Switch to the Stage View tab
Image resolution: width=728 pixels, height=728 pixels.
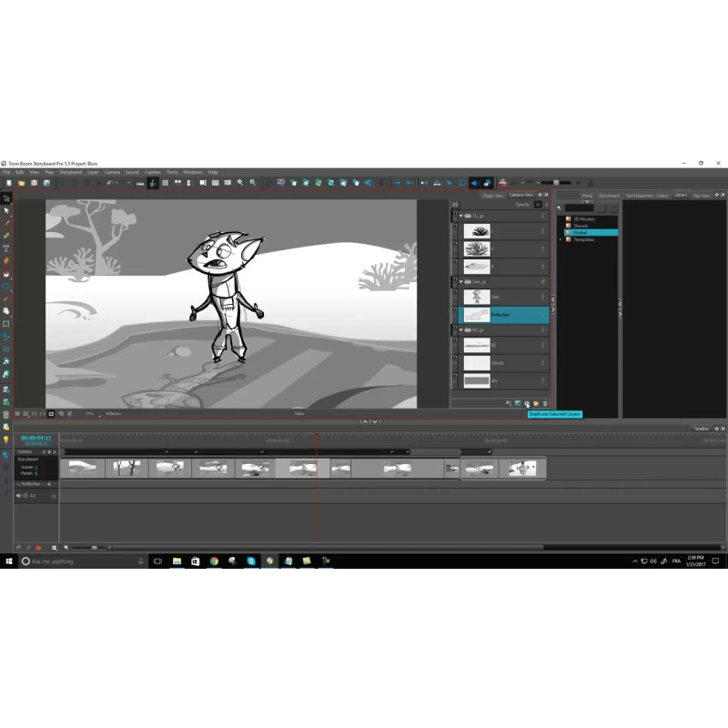[x=492, y=195]
